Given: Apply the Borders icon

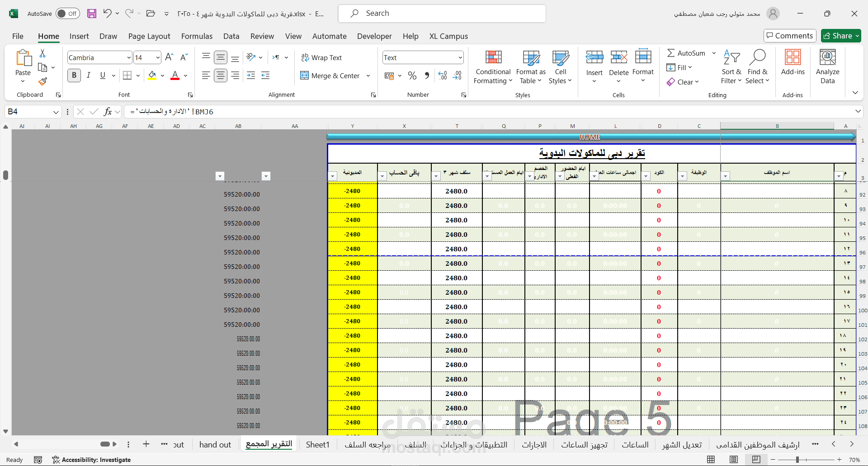Looking at the screenshot, I should pyautogui.click(x=127, y=75).
